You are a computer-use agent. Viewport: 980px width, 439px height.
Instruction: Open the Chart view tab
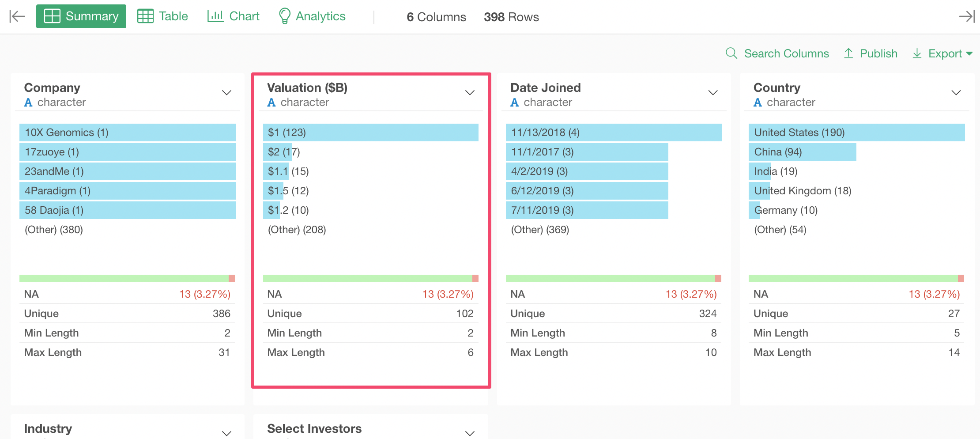point(234,16)
